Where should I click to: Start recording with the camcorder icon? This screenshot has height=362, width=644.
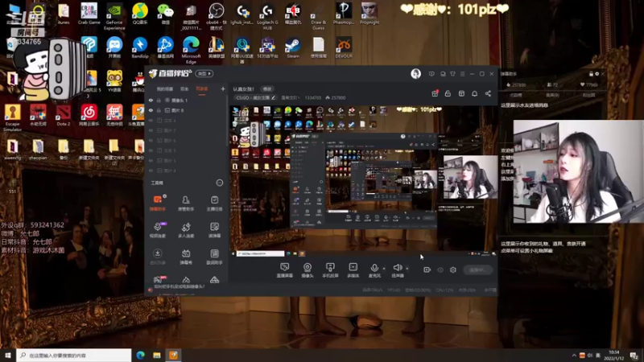[x=427, y=269]
